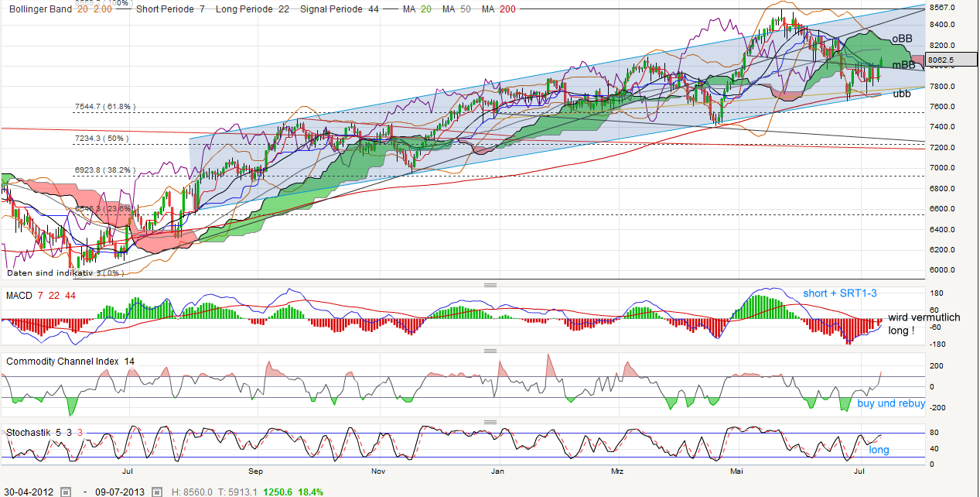Screen dimensions: 980x497
Task: Click the Commodity Channel Index 14 title
Action: (x=70, y=362)
